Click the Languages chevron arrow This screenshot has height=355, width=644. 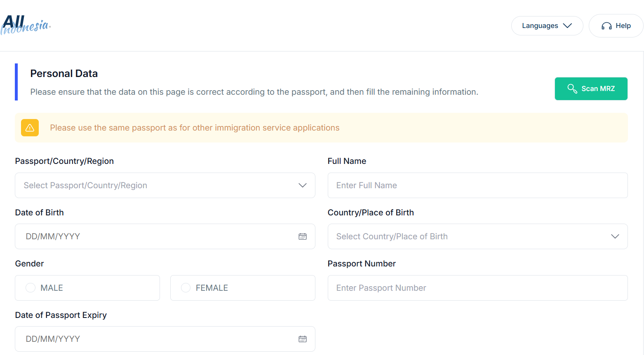(x=568, y=26)
